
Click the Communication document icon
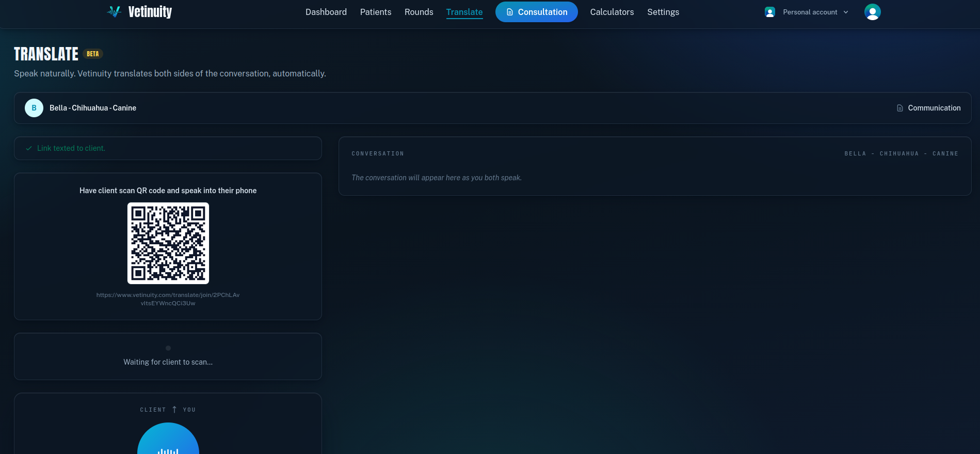click(899, 108)
